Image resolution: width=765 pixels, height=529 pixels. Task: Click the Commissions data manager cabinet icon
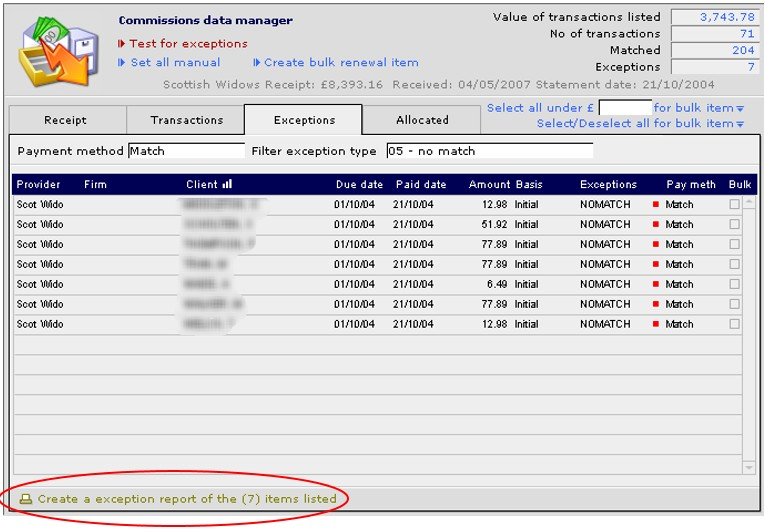[x=59, y=51]
